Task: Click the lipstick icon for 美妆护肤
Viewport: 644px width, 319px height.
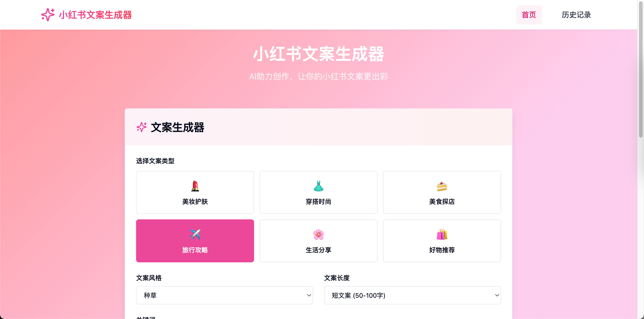Action: coord(195,186)
